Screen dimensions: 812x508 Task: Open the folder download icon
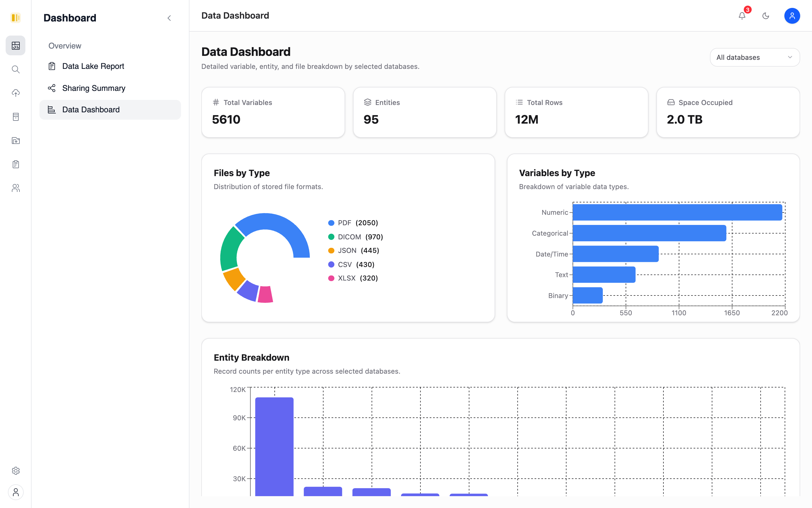16,141
